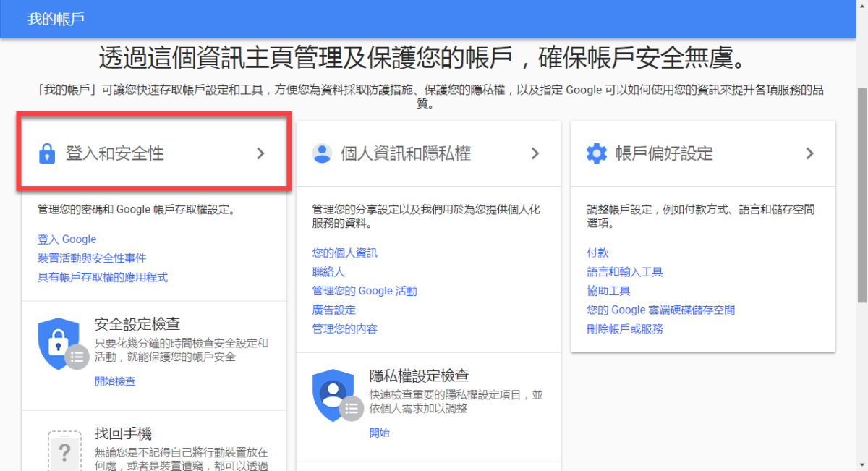
Task: Open 裝置活動與安全性事件 link
Action: [x=92, y=258]
